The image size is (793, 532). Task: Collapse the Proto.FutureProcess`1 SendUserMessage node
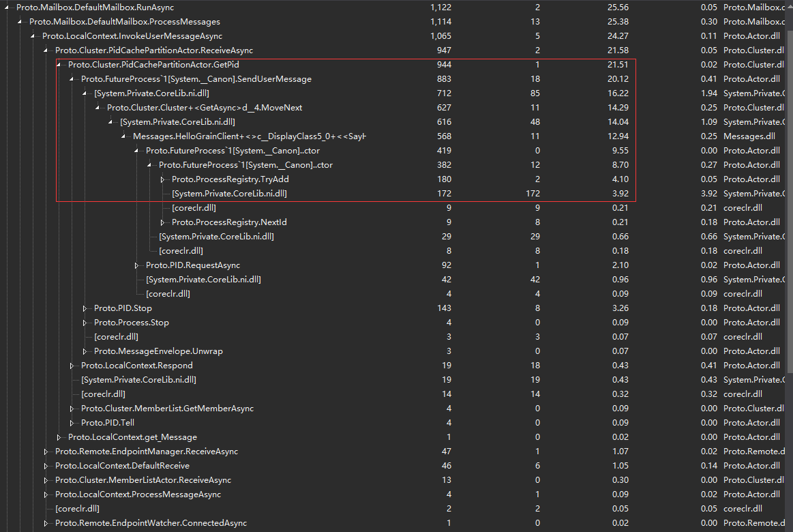click(x=71, y=78)
